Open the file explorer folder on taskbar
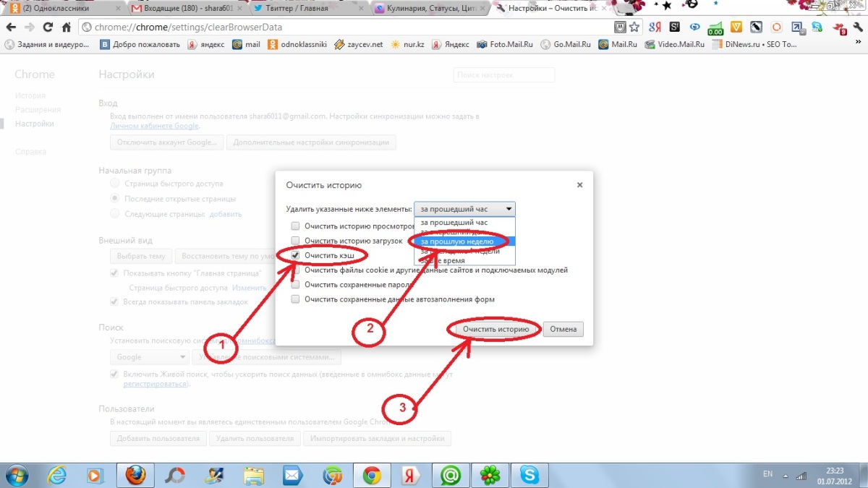The width and height of the screenshot is (868, 488). pos(254,475)
